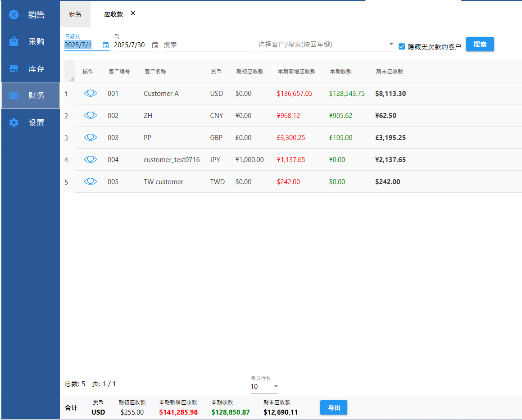Show details of customer PP with eye icon
Viewport: 522px width, 420px height.
tap(91, 137)
